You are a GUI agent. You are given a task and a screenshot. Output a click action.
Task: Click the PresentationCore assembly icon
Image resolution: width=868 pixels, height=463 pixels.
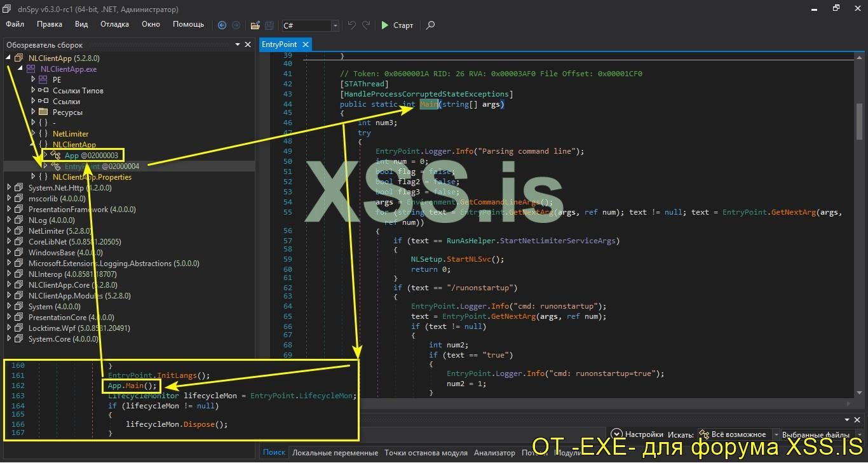(x=18, y=317)
